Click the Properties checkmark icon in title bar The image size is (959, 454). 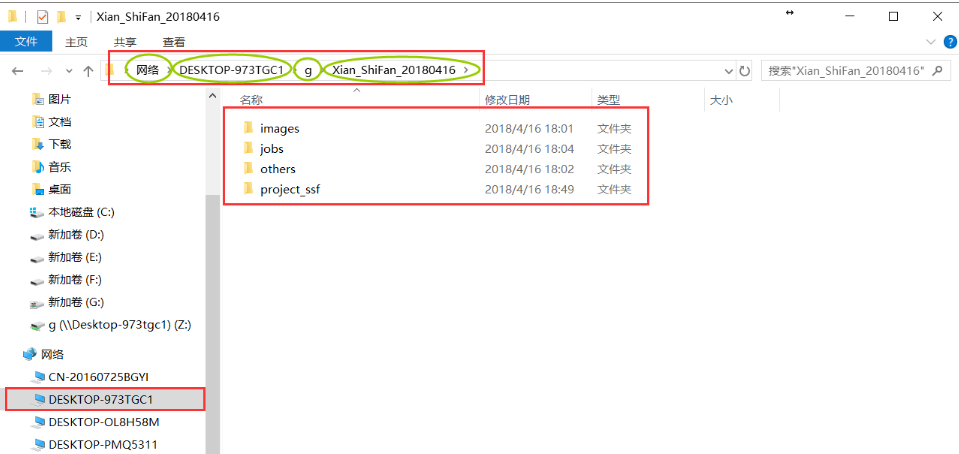click(42, 17)
